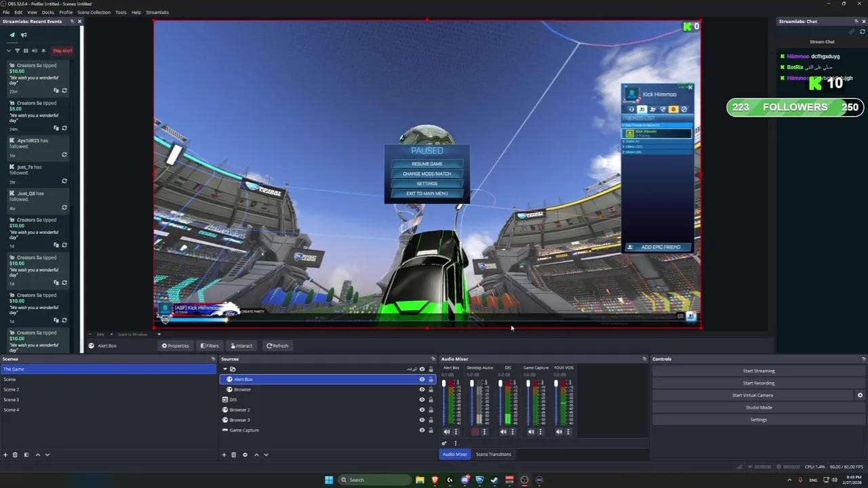This screenshot has height=488, width=868.
Task: Open Settings from the Controls panel
Action: point(758,420)
